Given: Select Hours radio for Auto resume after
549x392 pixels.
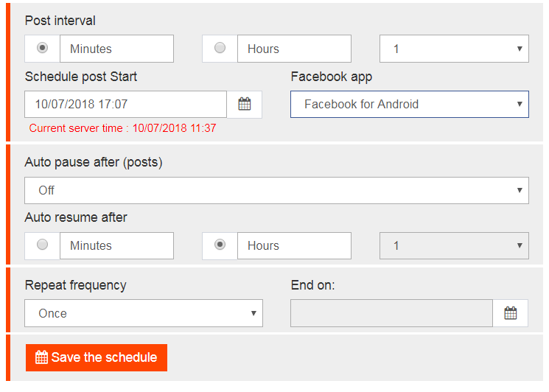Looking at the screenshot, I should pyautogui.click(x=220, y=245).
